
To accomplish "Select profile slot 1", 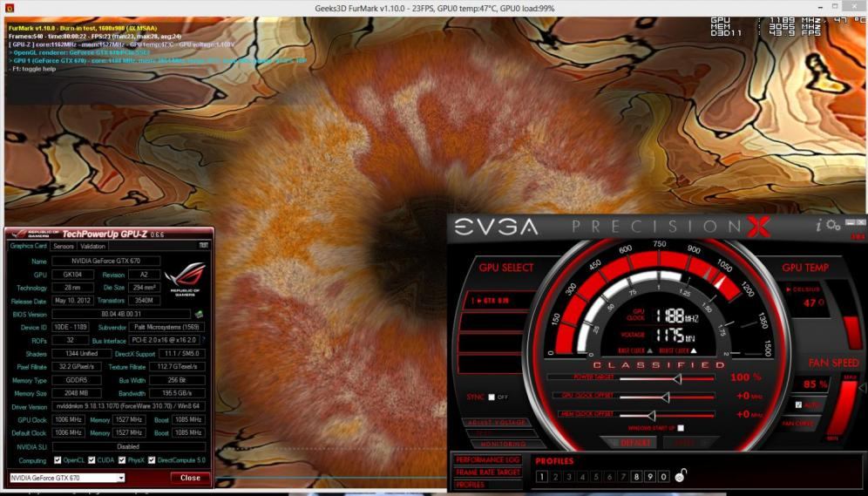I will tap(542, 476).
